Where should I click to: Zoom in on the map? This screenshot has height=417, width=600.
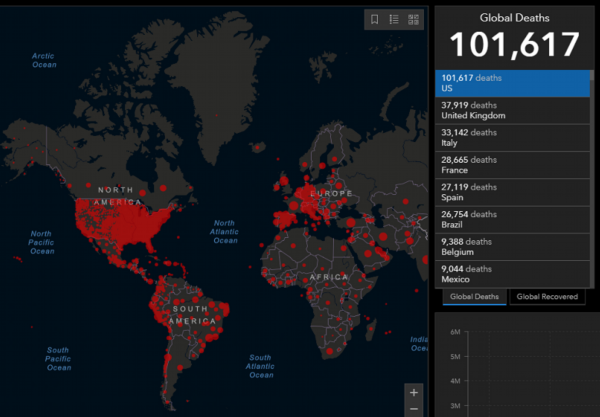click(x=414, y=392)
